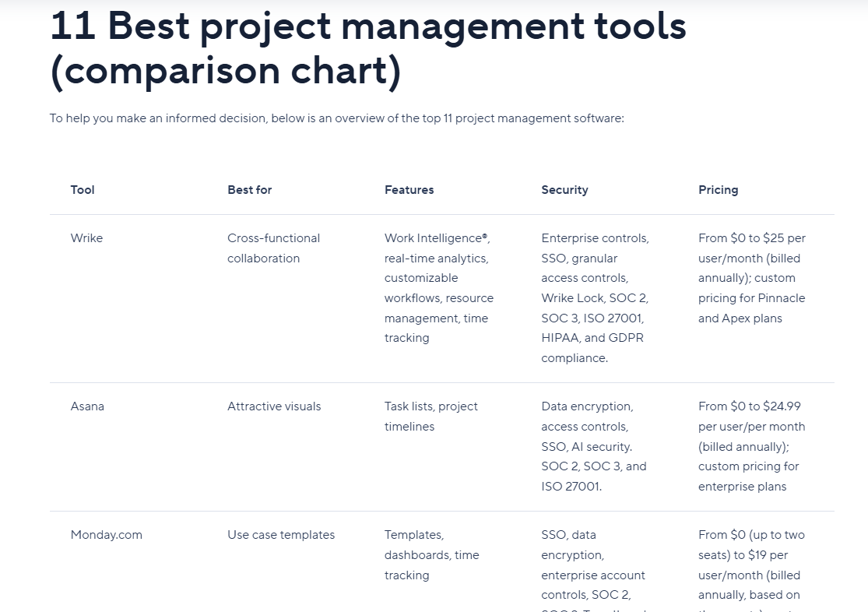Click the 'Best for' column header
The image size is (868, 612).
coord(250,190)
